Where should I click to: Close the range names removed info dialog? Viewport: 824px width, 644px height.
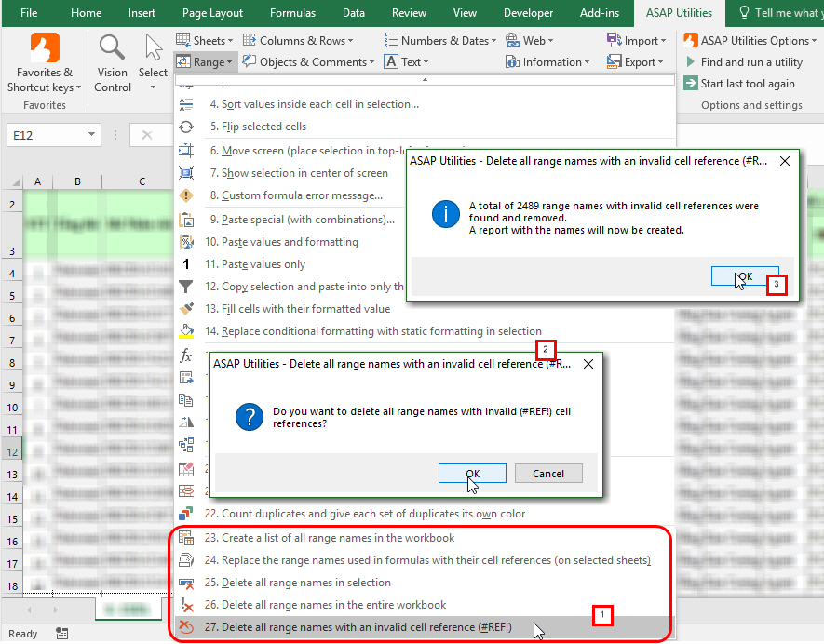click(x=785, y=161)
